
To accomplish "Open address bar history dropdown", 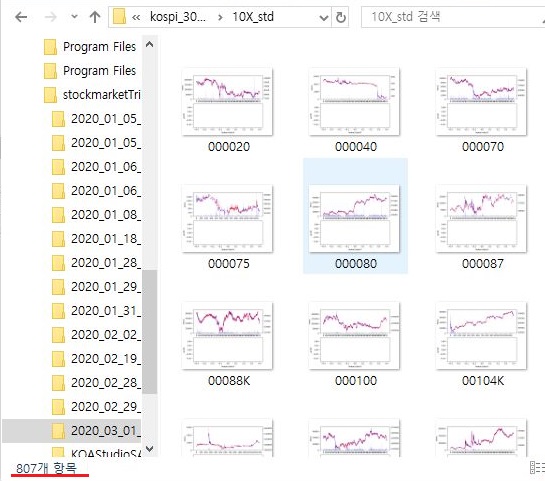I will [323, 17].
